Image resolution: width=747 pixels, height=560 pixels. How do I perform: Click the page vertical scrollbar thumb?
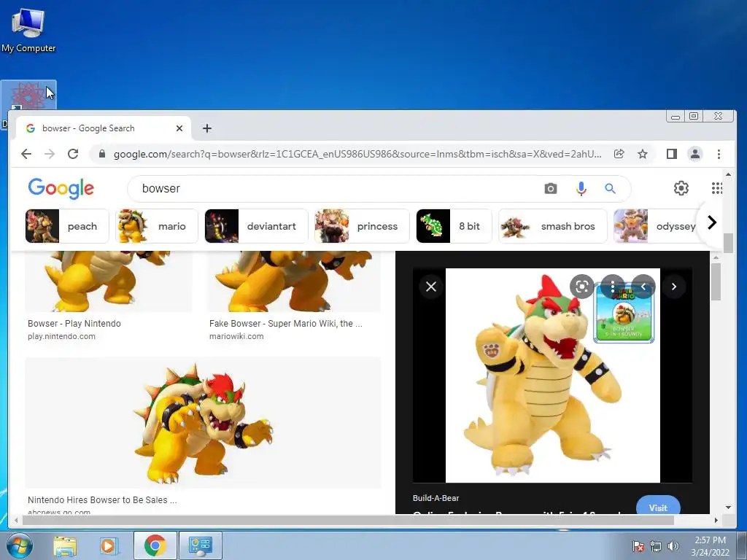pyautogui.click(x=728, y=244)
